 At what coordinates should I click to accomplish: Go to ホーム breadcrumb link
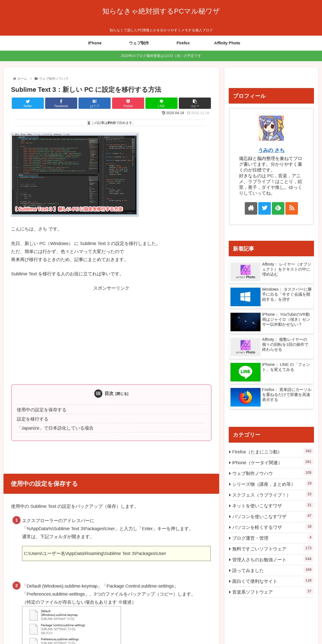coord(22,79)
